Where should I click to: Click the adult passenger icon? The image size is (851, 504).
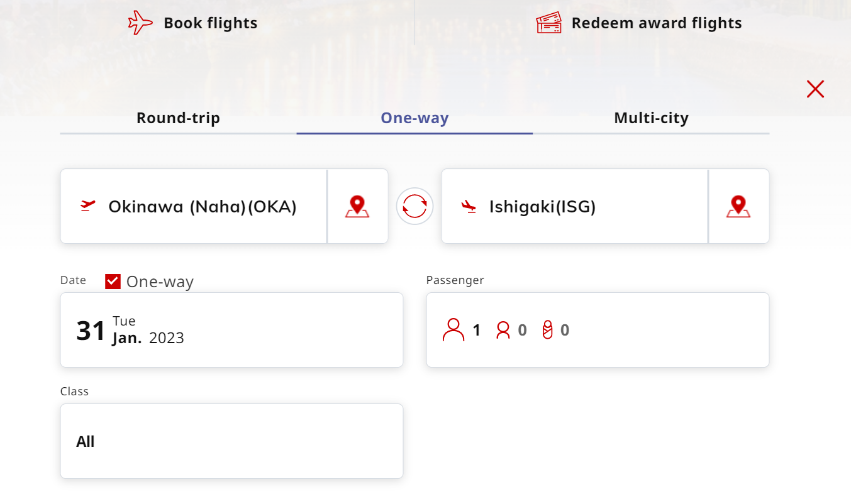pos(453,330)
